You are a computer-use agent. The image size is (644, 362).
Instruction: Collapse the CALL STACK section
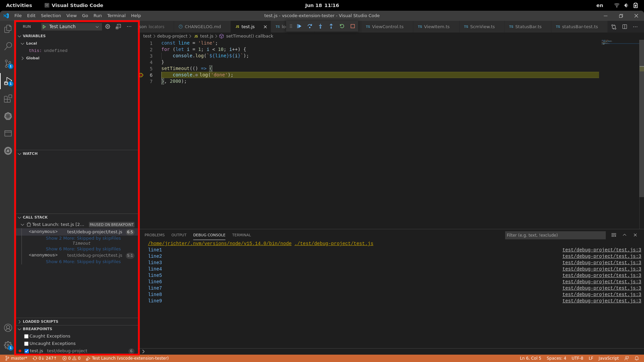pos(77,217)
